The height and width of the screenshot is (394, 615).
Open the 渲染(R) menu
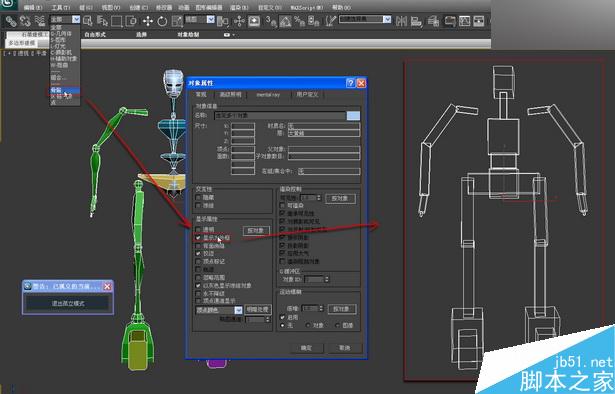(239, 7)
